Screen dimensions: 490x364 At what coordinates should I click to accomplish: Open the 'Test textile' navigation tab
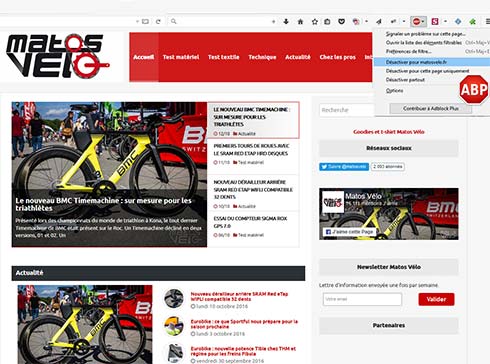tap(224, 57)
